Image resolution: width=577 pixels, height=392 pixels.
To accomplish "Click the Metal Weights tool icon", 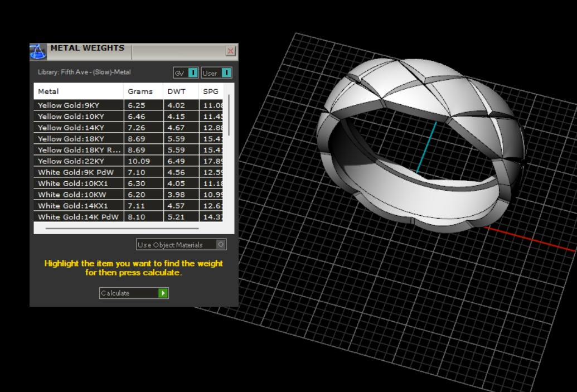I will (x=38, y=51).
